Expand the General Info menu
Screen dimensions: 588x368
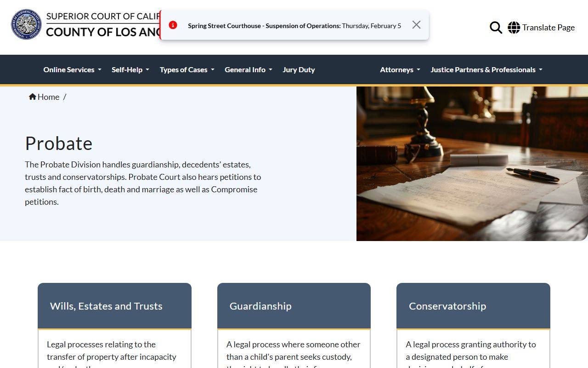(249, 70)
